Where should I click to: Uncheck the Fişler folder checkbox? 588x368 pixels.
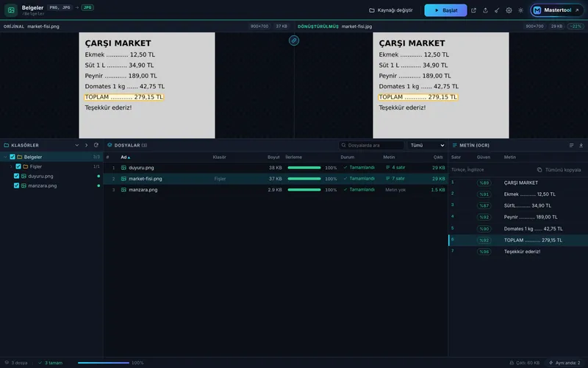(x=18, y=166)
